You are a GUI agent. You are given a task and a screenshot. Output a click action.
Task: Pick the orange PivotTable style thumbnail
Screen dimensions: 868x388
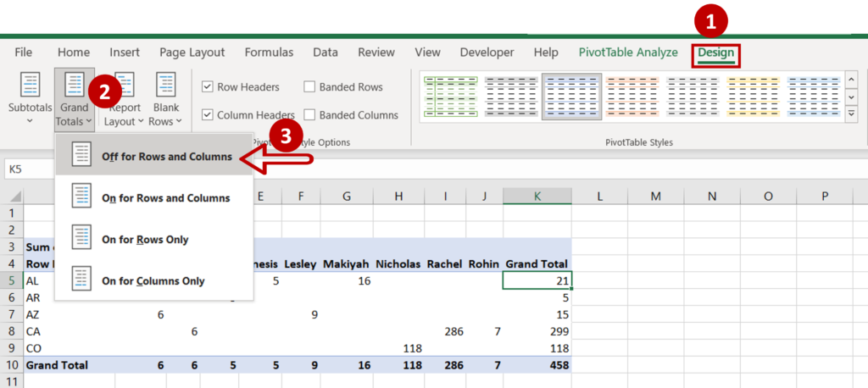tap(632, 96)
